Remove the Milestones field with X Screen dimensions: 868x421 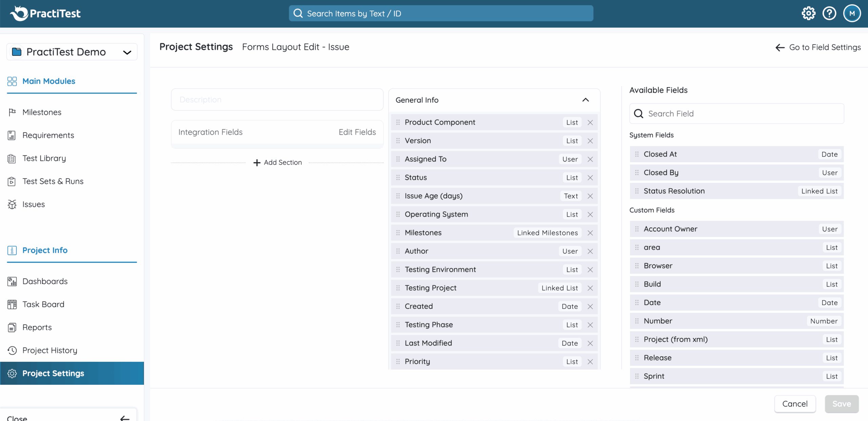pyautogui.click(x=590, y=233)
